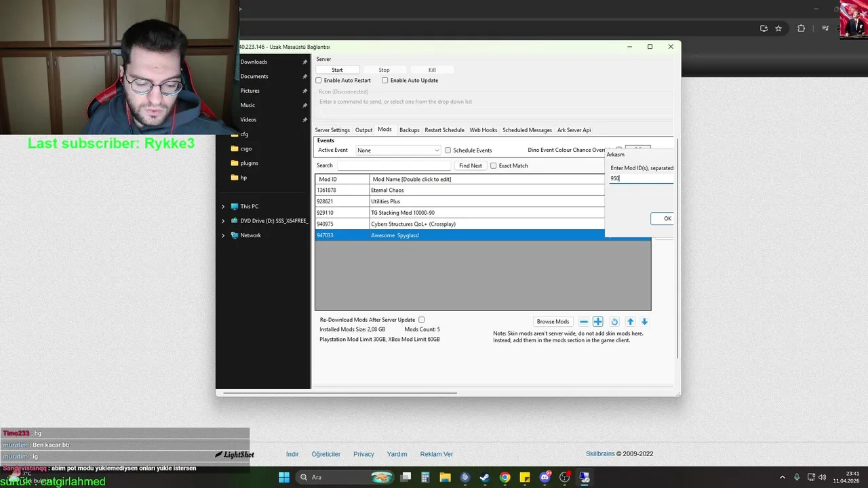Screen dimensions: 868x488
Task: Click the vertical scrollbar of the remote window
Action: [678, 247]
